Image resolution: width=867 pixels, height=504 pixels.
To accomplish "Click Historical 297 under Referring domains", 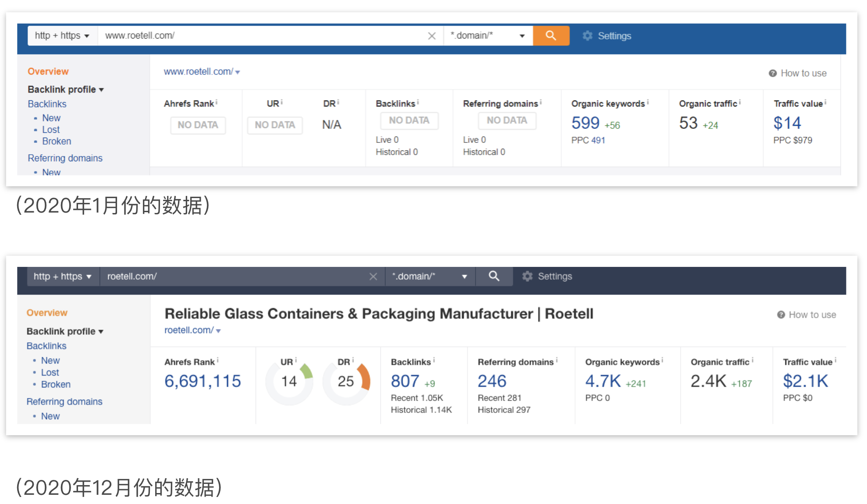I will tap(504, 410).
